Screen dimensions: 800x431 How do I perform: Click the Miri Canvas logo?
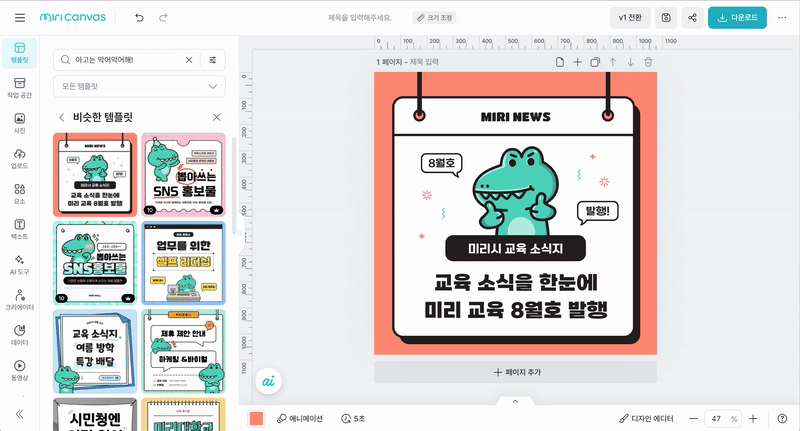[x=73, y=17]
